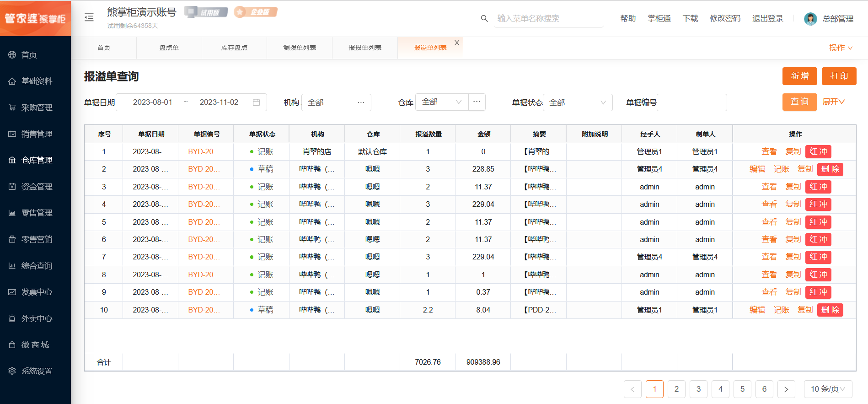
Task: Click the search magnifier icon
Action: click(484, 18)
